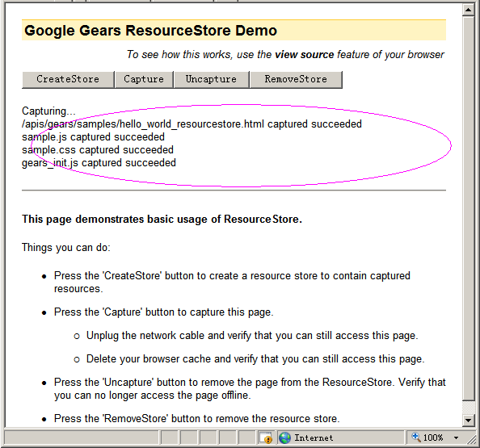Click the window resize grip corner
Screen dimensions: 480x448
coord(471,439)
